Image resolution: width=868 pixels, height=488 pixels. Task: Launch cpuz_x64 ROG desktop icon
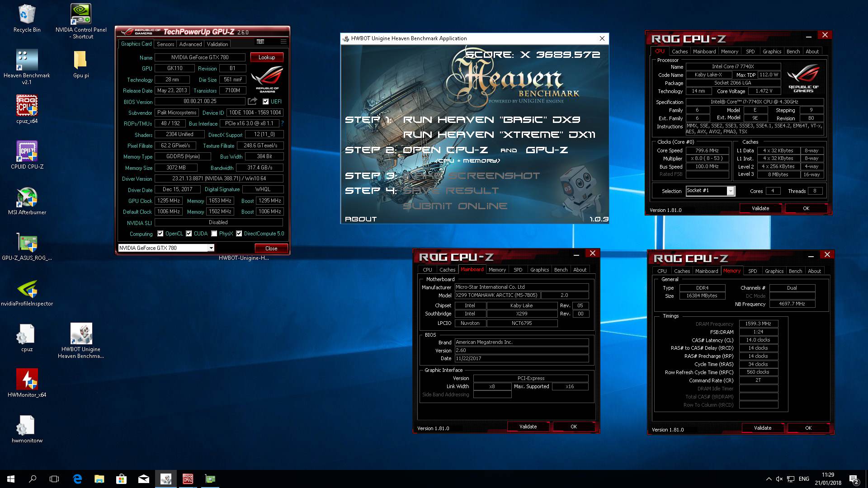(27, 109)
